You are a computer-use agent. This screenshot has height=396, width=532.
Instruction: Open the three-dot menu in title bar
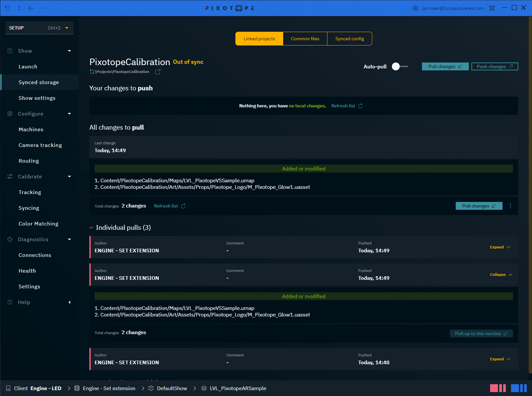pyautogui.click(x=19, y=8)
